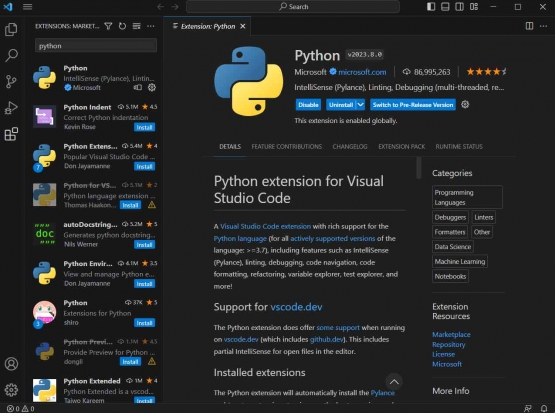Open notifications bell in status bar
Viewport: 555px width, 413px height.
point(544,408)
